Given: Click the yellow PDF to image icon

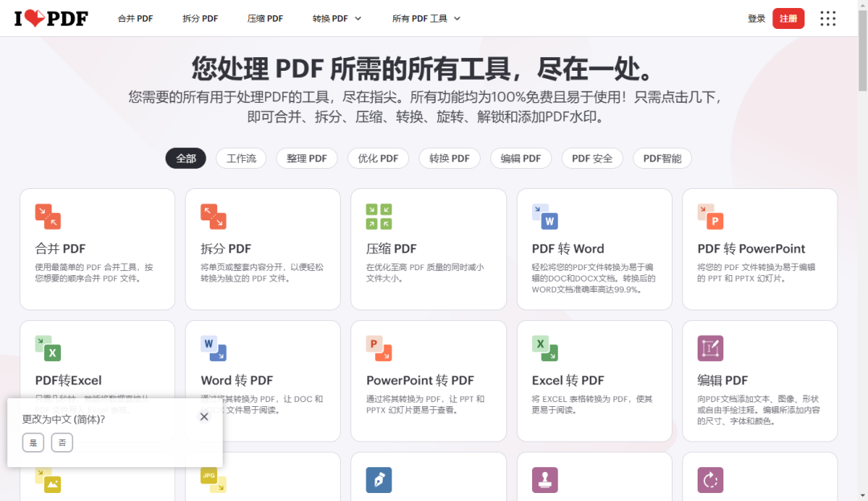Looking at the screenshot, I should point(48,480).
